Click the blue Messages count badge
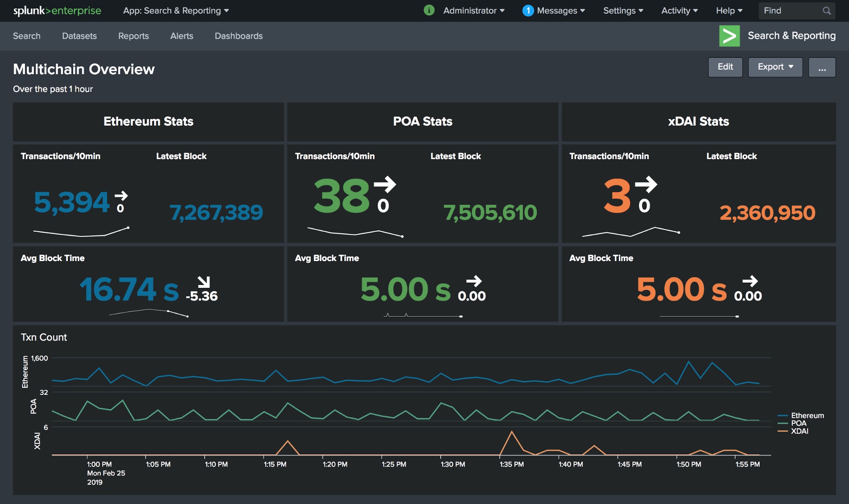 [528, 11]
